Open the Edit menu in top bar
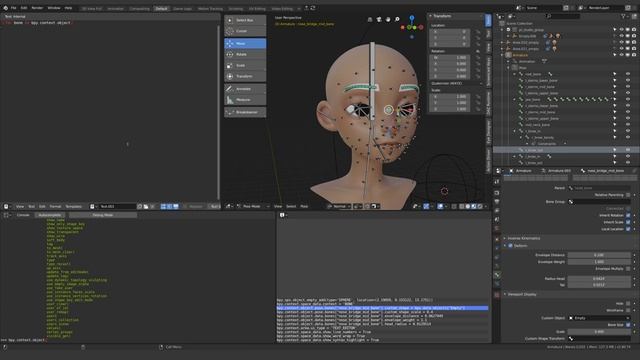This screenshot has width=640, height=360. [24, 8]
